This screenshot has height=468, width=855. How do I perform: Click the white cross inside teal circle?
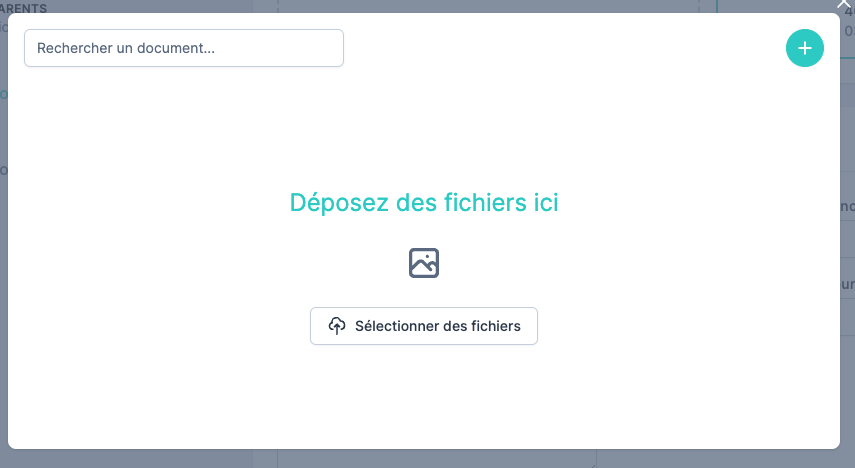pos(804,48)
